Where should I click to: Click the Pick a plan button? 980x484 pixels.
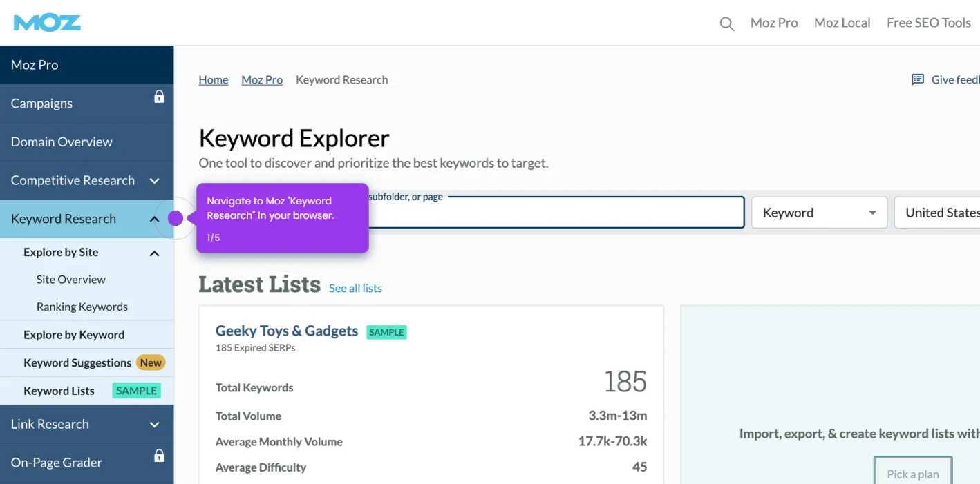pos(913,473)
